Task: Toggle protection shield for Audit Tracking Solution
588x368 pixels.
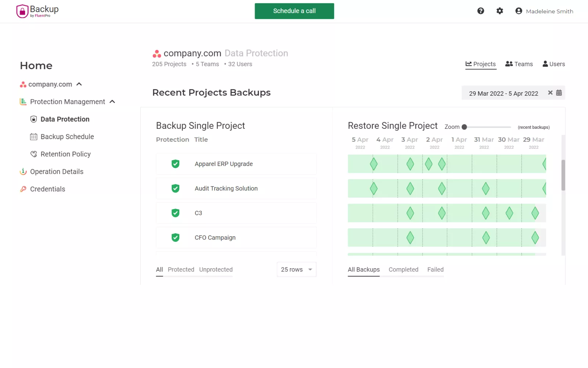Action: click(x=176, y=188)
